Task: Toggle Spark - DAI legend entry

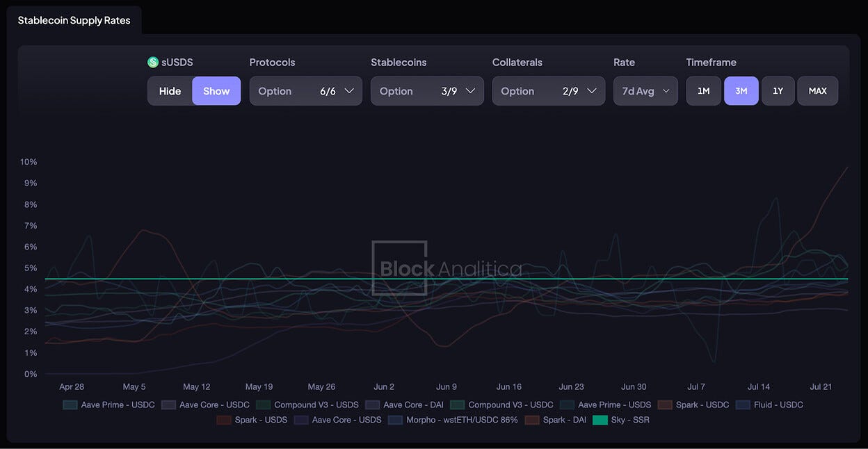Action: click(x=556, y=420)
